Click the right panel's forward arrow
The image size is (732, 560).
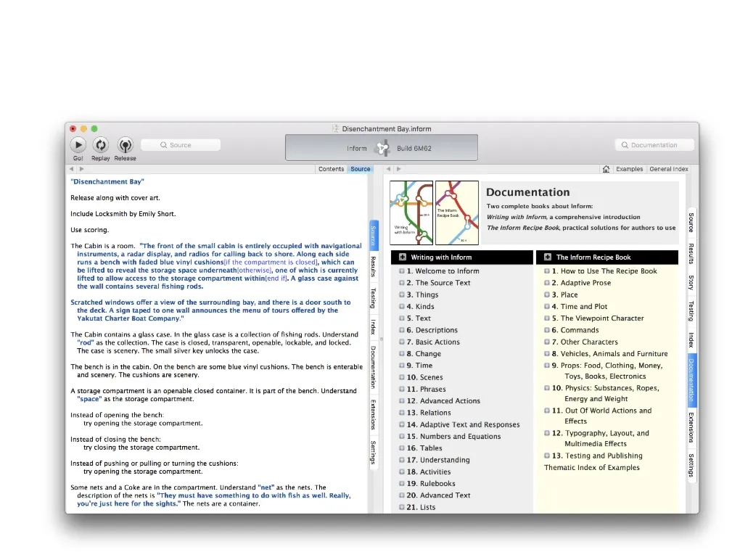tap(399, 169)
